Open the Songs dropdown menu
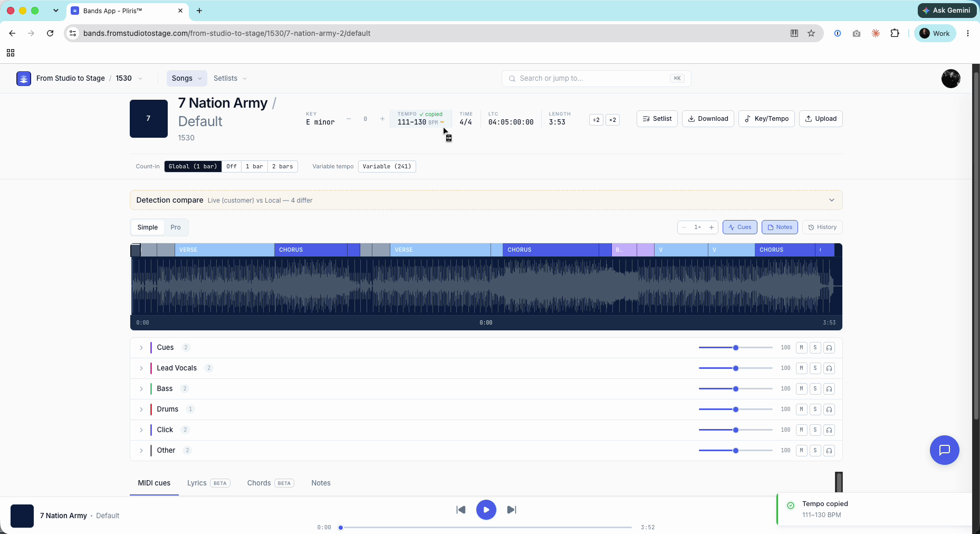980x534 pixels. point(187,78)
